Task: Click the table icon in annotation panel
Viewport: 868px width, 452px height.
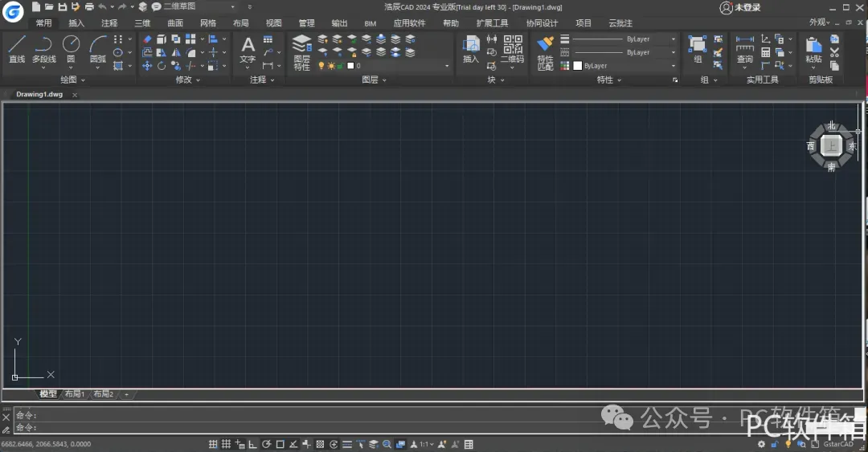Action: click(268, 39)
